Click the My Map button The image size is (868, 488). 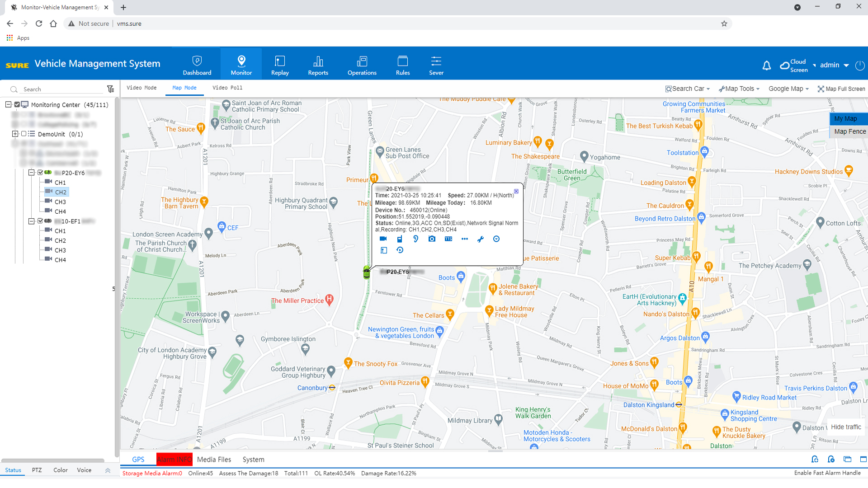point(849,118)
